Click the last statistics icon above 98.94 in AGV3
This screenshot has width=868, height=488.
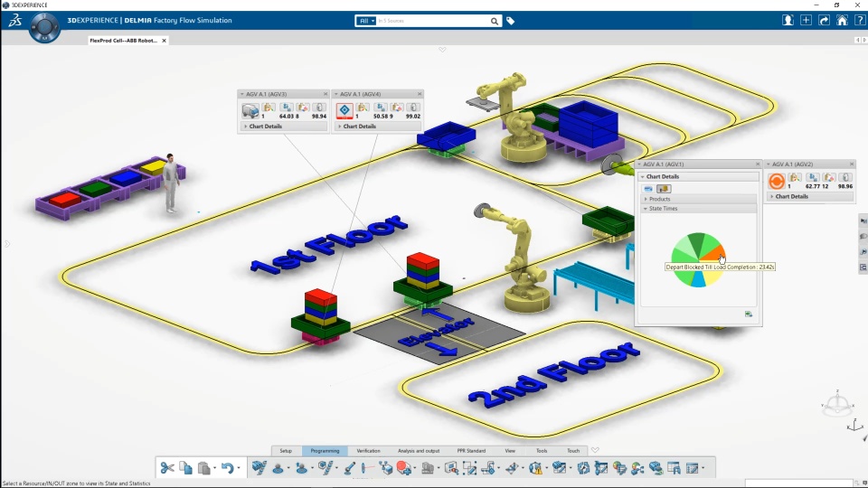click(x=319, y=108)
